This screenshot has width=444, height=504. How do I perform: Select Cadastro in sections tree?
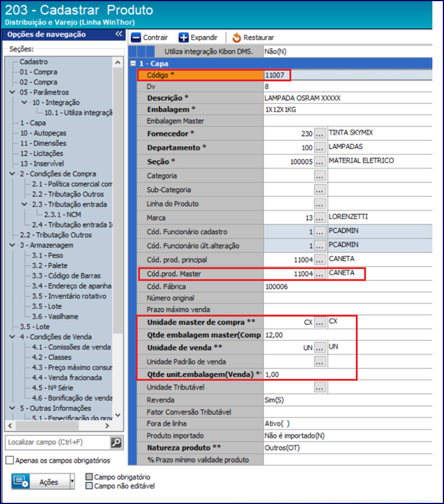coord(34,62)
